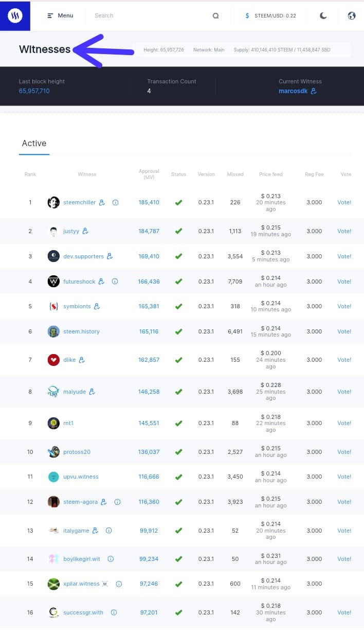Click status checkmark for steemchiller
The image size is (364, 633).
[178, 202]
